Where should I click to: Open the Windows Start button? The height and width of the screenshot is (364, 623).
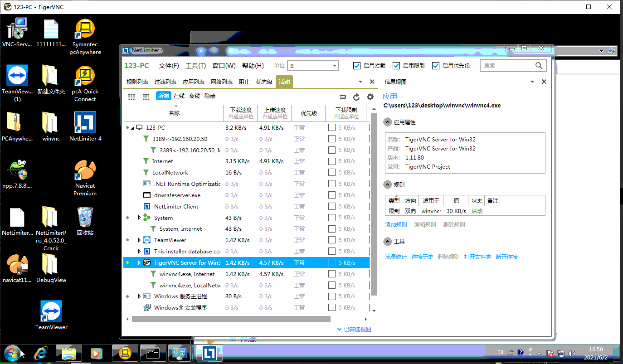click(x=12, y=353)
